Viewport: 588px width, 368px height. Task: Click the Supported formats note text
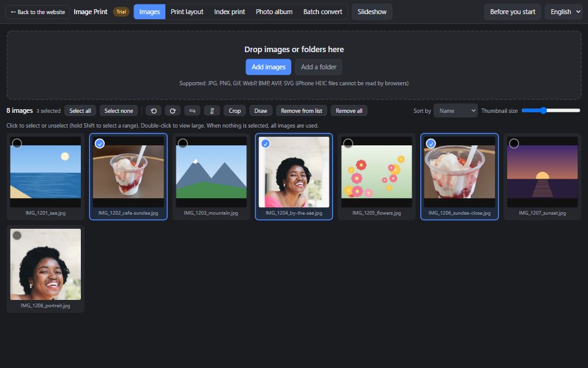(x=293, y=83)
